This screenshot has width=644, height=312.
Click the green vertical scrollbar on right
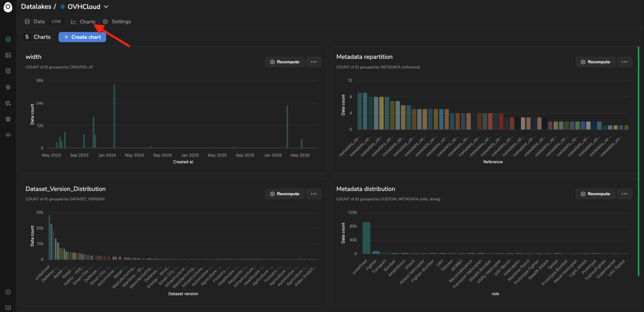(x=638, y=161)
